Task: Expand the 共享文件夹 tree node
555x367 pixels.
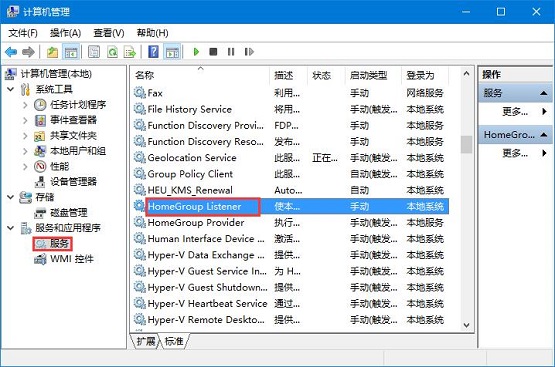Action: (25, 136)
